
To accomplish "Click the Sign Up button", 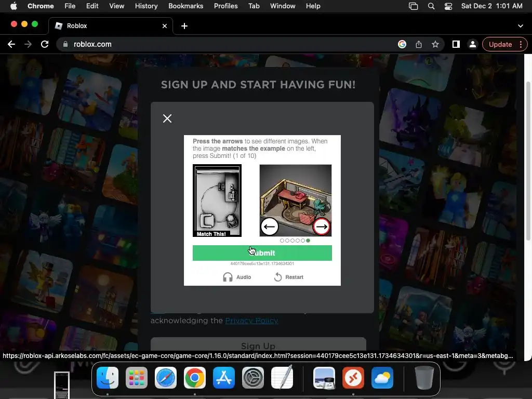I will 258,345.
